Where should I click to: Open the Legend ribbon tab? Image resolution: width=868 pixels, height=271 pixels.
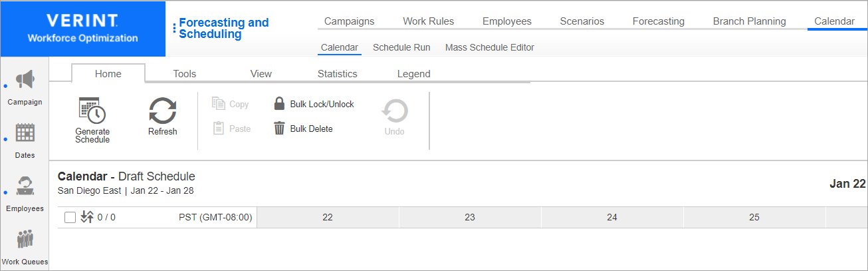point(414,74)
